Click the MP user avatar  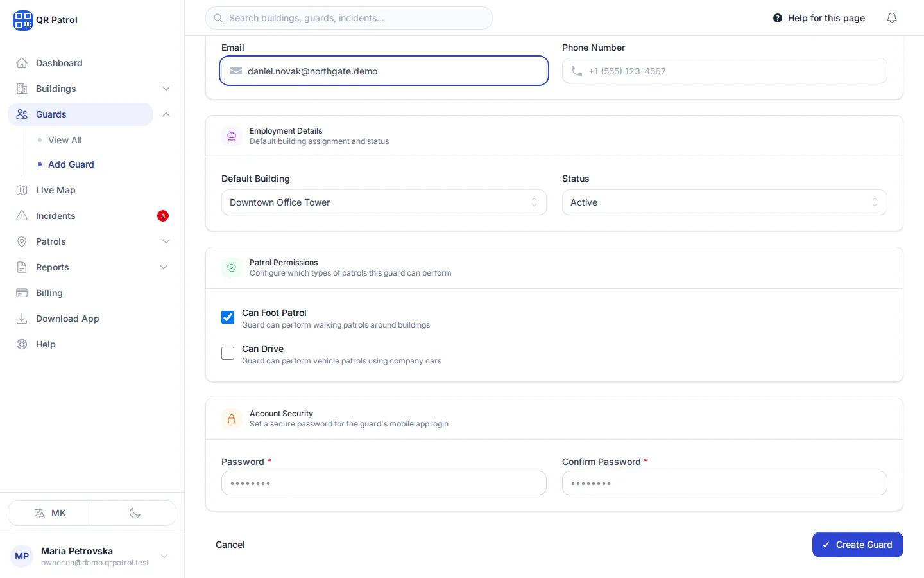point(22,556)
